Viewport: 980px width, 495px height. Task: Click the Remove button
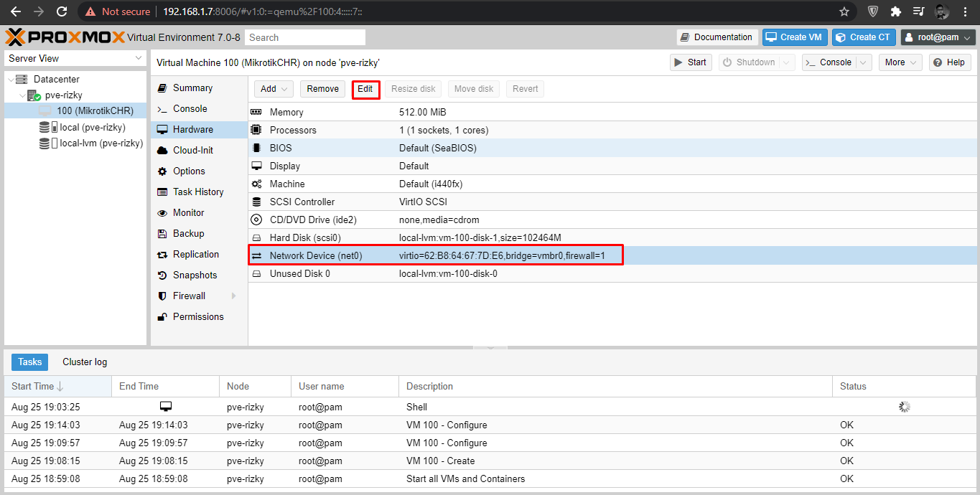point(322,89)
